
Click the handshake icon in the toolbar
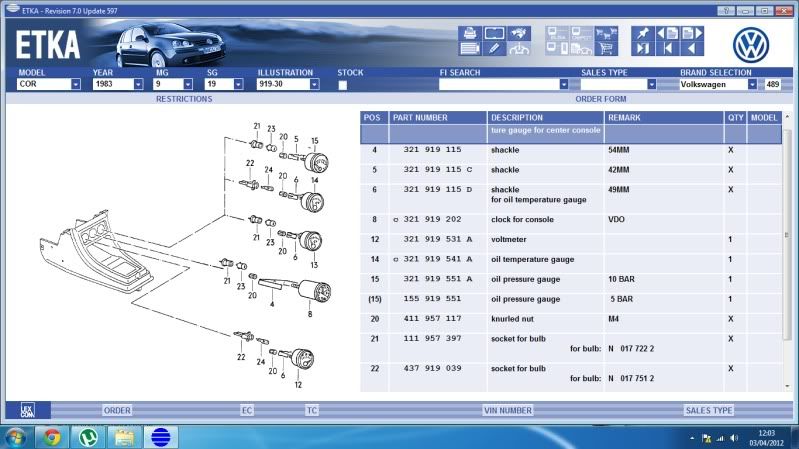coord(519,32)
